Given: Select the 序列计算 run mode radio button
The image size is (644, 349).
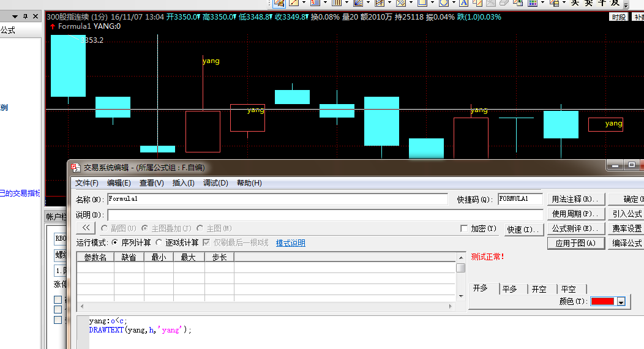Looking at the screenshot, I should [x=115, y=243].
